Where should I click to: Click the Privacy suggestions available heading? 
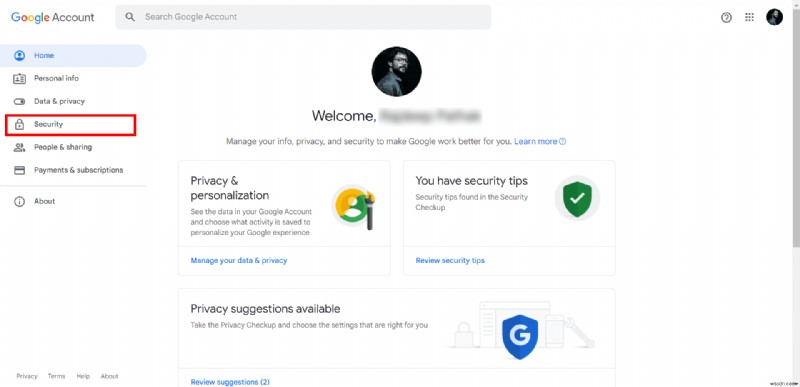coord(265,308)
